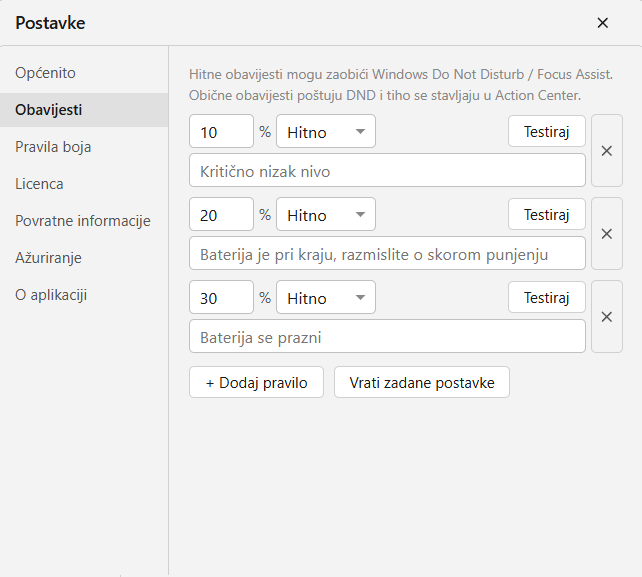Expand the Hitno dropdown for 20% rule
This screenshot has height=577, width=642.
326,214
